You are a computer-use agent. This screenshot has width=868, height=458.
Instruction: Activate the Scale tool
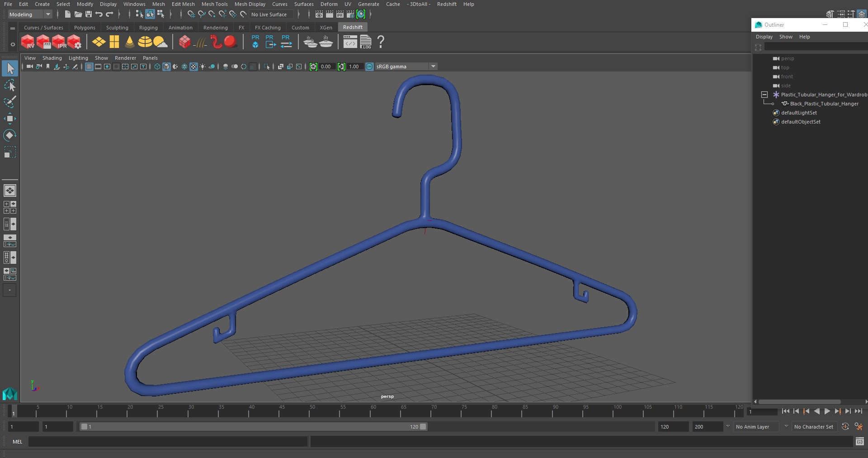tap(9, 152)
